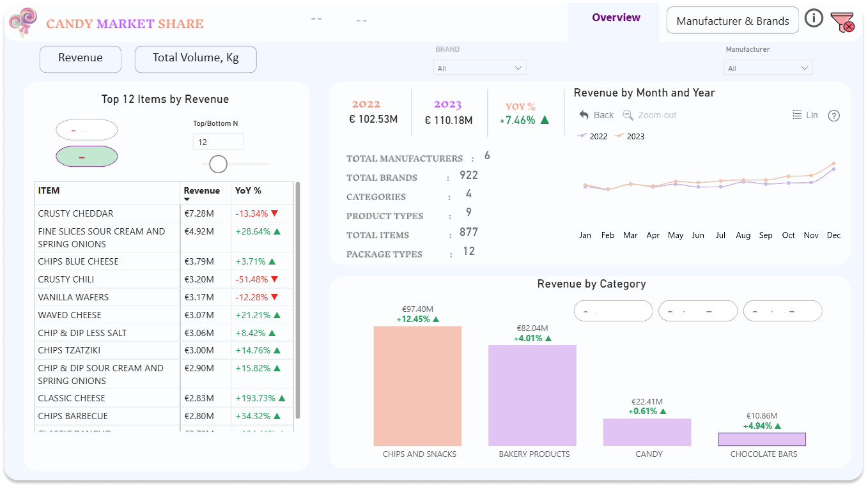Click the PACKAGE TYPES value 12

click(469, 251)
